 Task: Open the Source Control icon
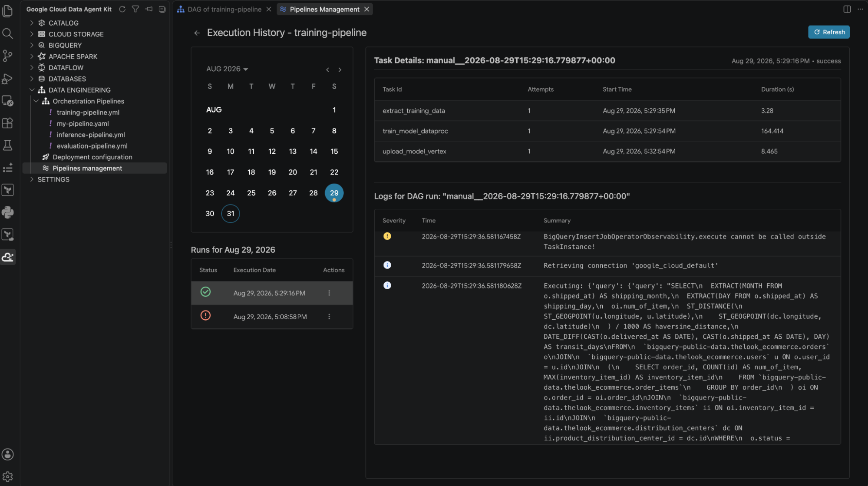[8, 56]
